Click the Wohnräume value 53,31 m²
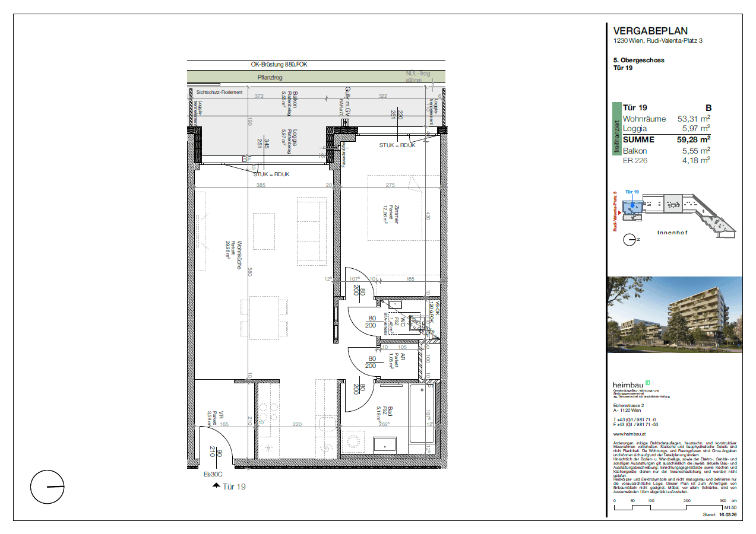The width and height of the screenshot is (756, 534). [x=694, y=119]
